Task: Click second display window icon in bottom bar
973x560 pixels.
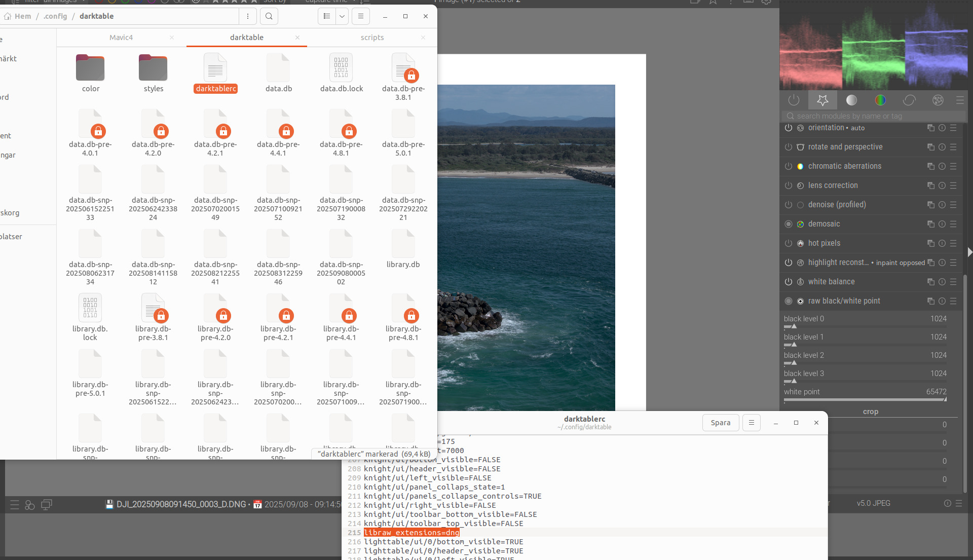Action: (x=47, y=505)
